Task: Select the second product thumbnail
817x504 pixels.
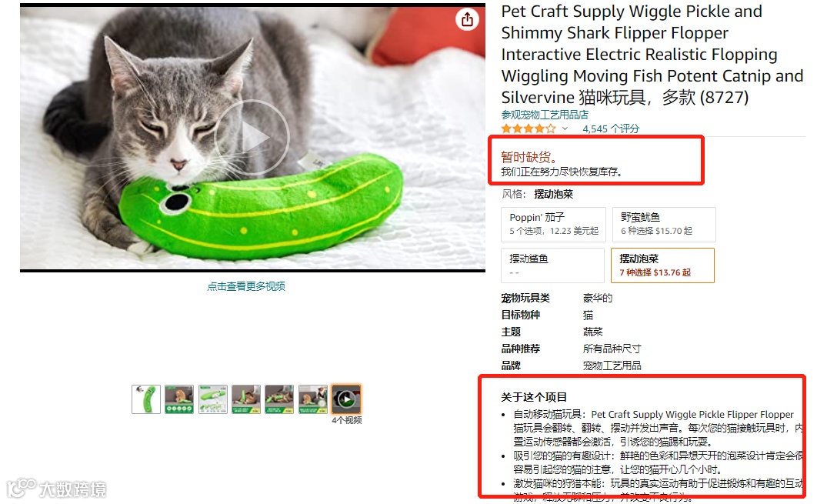Action: pyautogui.click(x=179, y=399)
